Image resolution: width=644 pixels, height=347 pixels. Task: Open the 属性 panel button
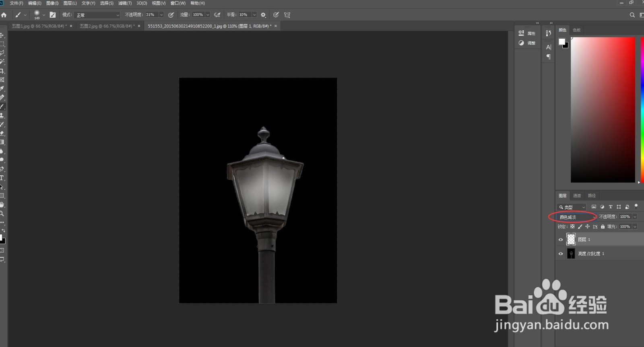527,33
